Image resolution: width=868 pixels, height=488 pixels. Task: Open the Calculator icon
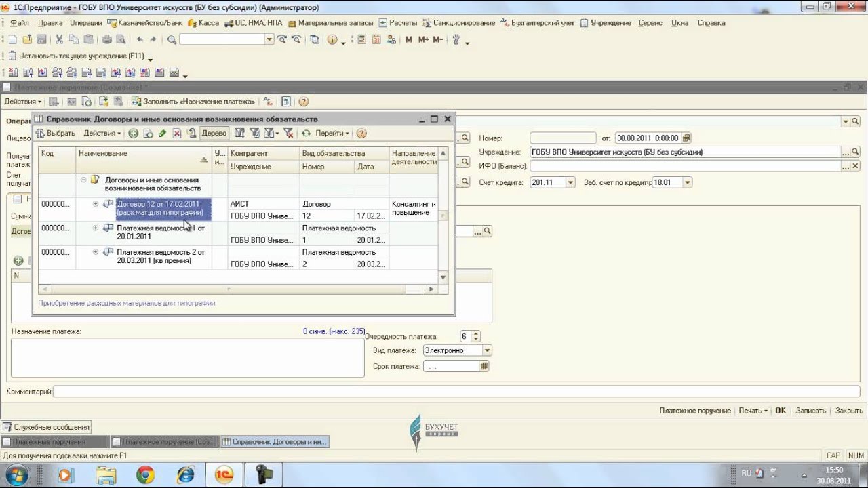(x=361, y=40)
